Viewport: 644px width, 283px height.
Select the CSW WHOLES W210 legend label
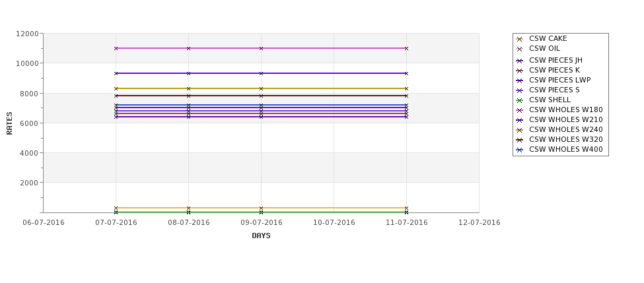click(x=565, y=120)
